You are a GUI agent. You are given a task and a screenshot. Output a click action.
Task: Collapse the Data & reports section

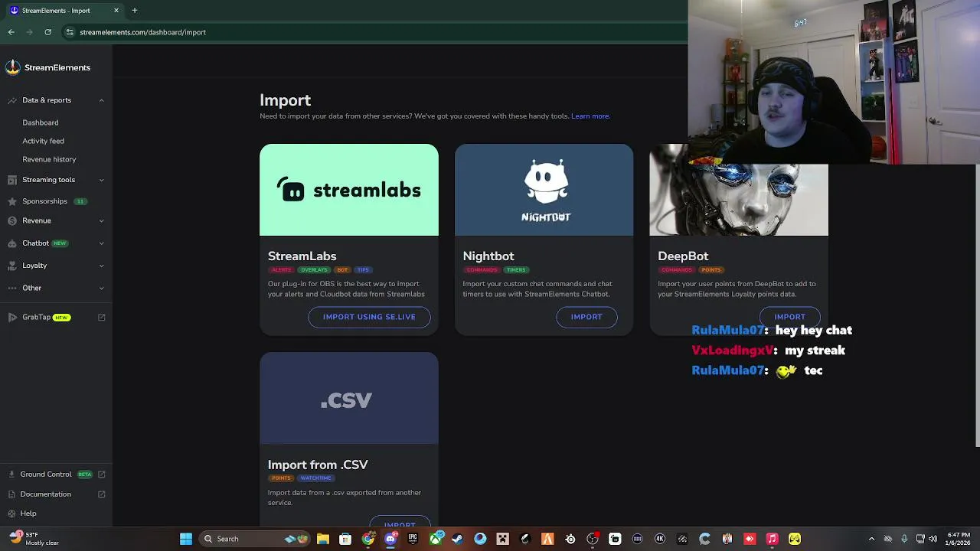(101, 100)
